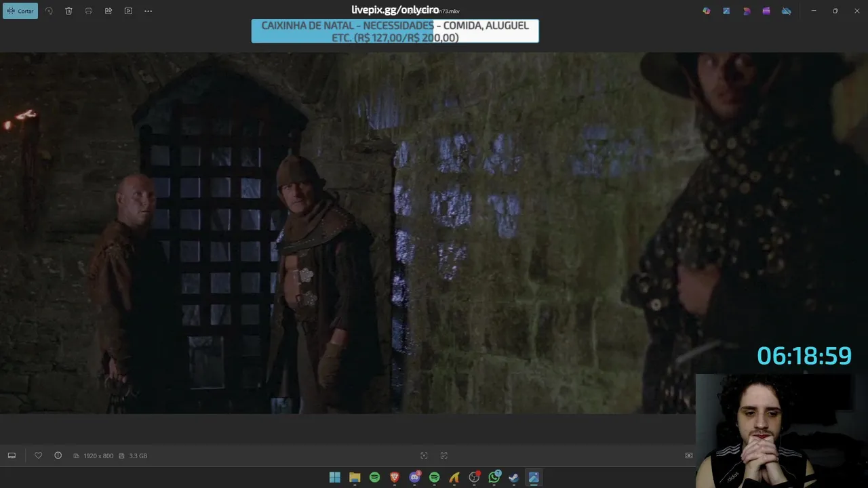Open the Photos edit-image icon in the title bar
Viewport: 868px width, 488px height.
726,11
